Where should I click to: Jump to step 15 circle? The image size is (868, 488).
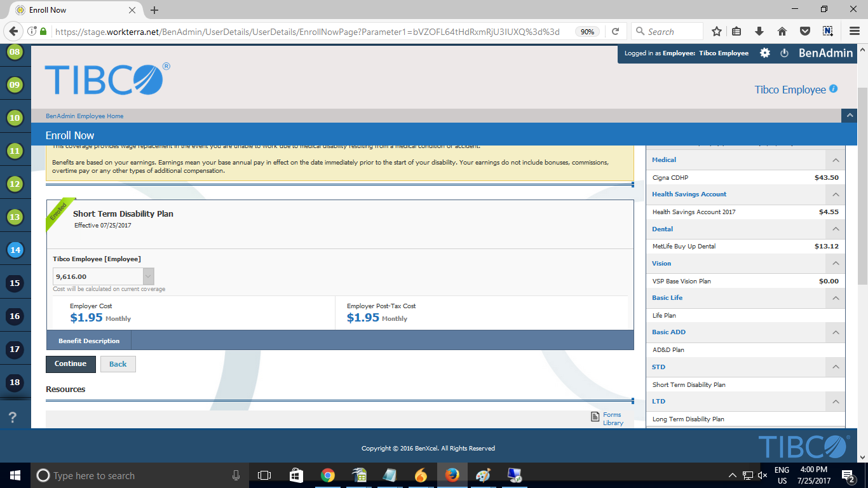15,283
